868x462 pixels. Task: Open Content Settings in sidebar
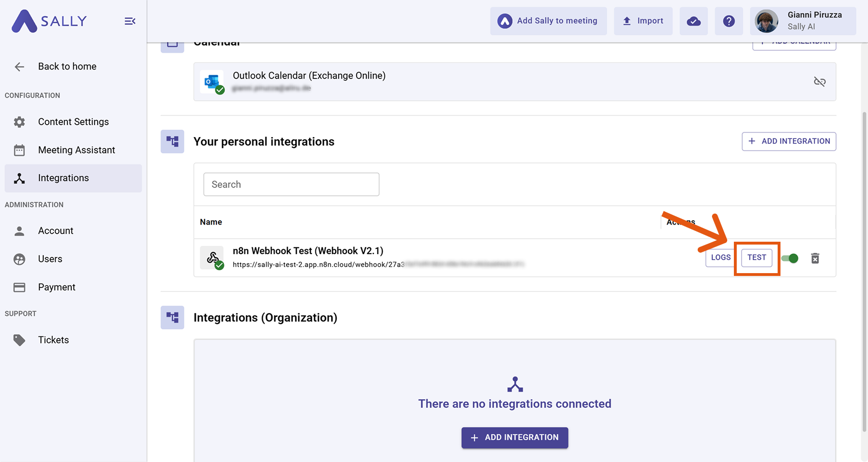point(73,122)
